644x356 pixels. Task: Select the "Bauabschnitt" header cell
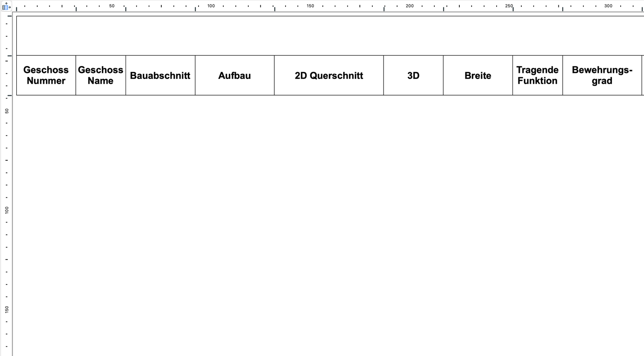click(x=160, y=75)
